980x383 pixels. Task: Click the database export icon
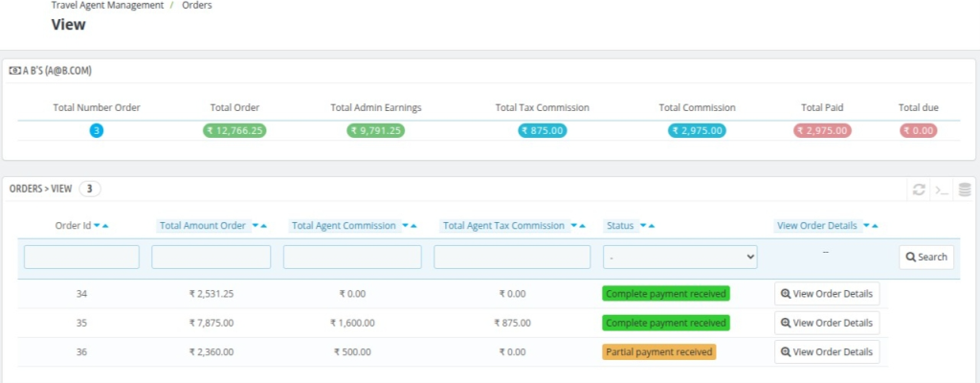[x=965, y=190]
